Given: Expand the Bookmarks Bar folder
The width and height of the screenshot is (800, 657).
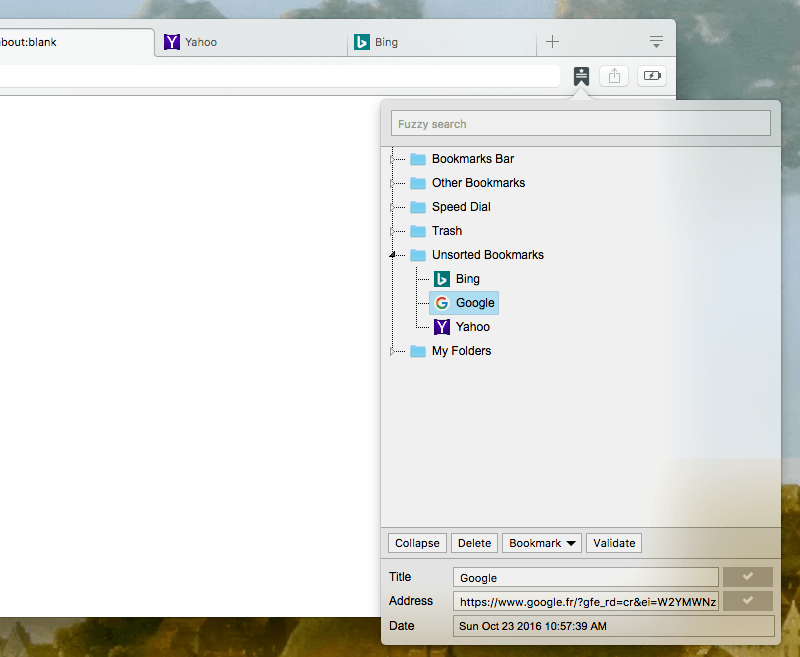Looking at the screenshot, I should click(x=392, y=158).
